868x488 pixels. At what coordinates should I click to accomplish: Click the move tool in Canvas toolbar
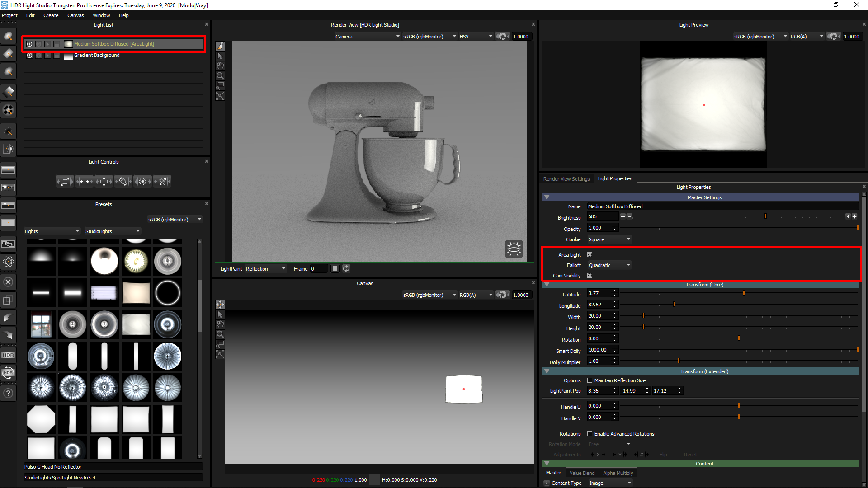[x=220, y=305]
